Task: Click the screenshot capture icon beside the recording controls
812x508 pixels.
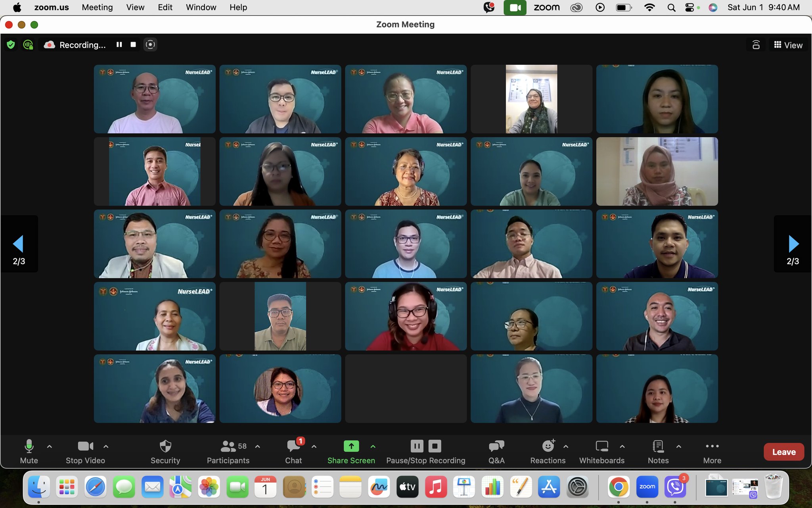Action: click(x=150, y=45)
